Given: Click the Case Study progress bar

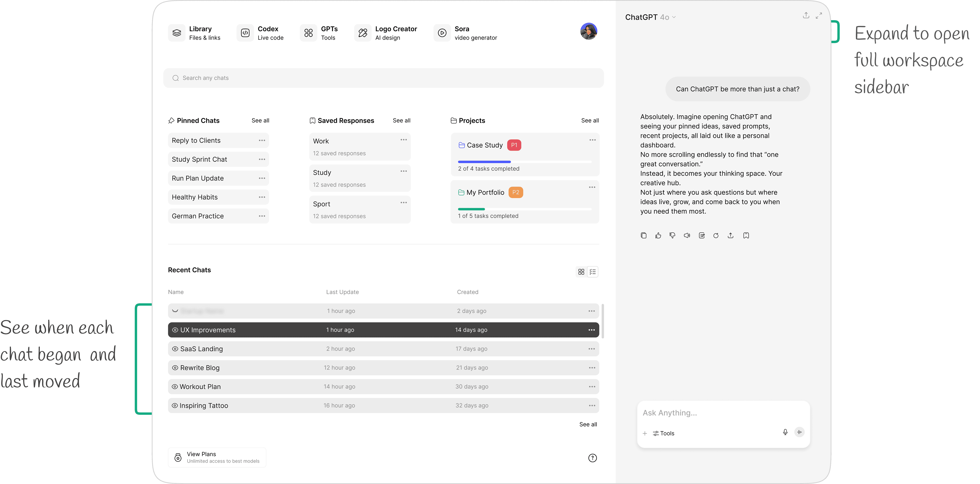Looking at the screenshot, I should tap(524, 162).
